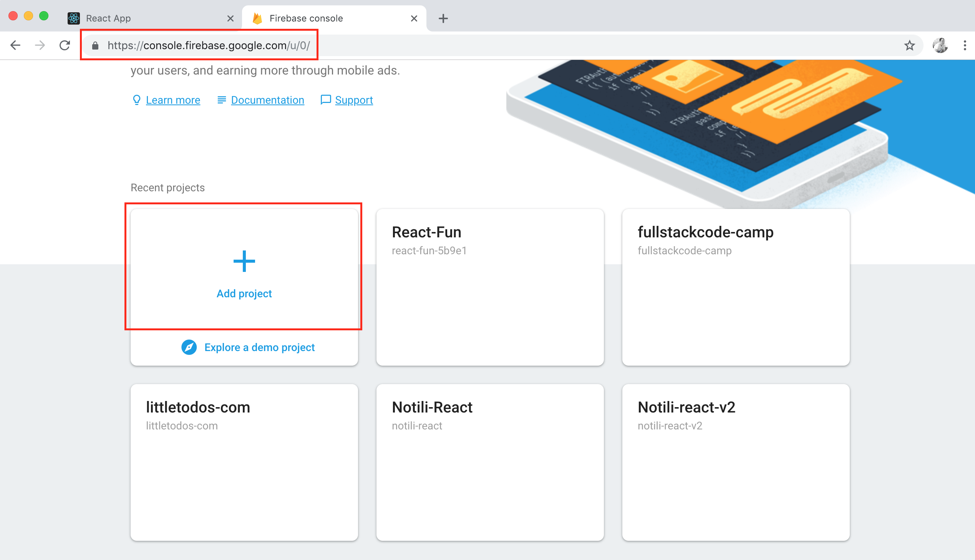Click the notili-react-v2 project ID text

point(670,426)
